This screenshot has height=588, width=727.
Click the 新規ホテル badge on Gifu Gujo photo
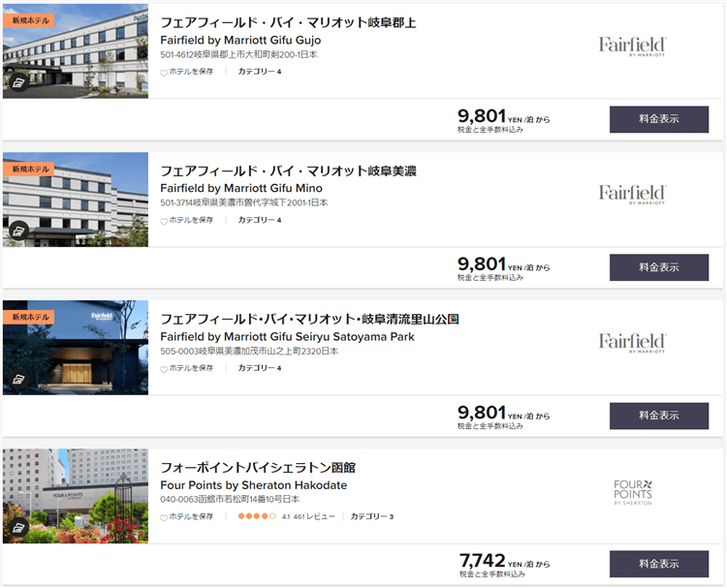[29, 20]
